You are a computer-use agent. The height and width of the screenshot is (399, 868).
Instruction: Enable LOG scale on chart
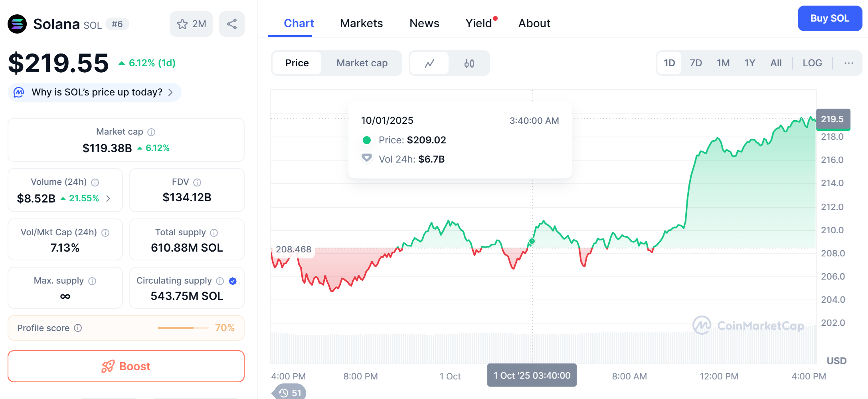coord(812,63)
